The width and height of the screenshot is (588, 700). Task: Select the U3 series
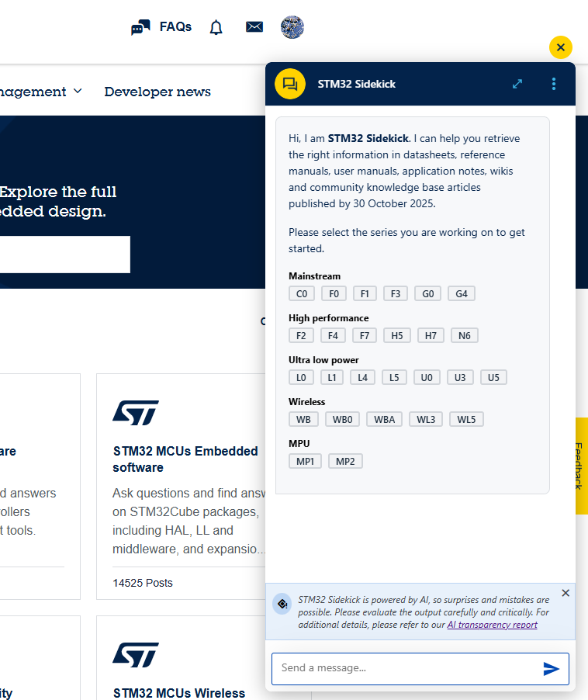460,378
